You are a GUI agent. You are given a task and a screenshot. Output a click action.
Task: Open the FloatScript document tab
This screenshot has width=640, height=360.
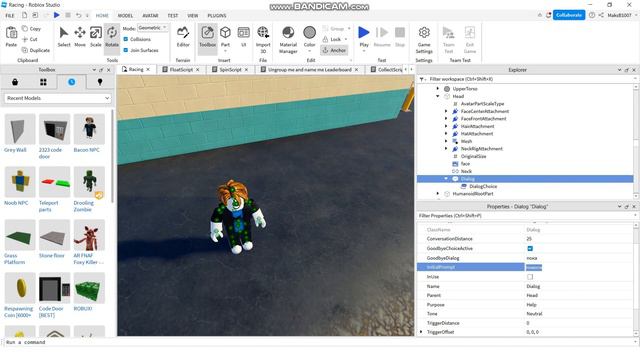coord(181,70)
